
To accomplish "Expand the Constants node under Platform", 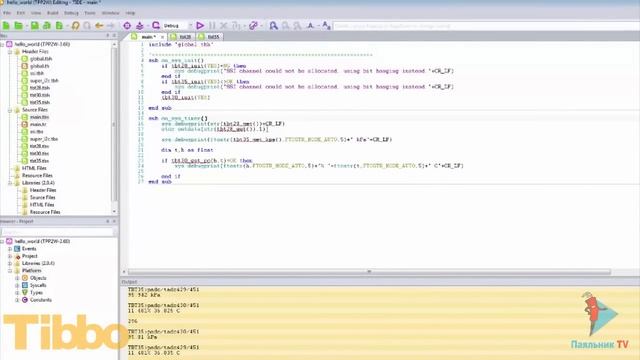I will [x=17, y=300].
